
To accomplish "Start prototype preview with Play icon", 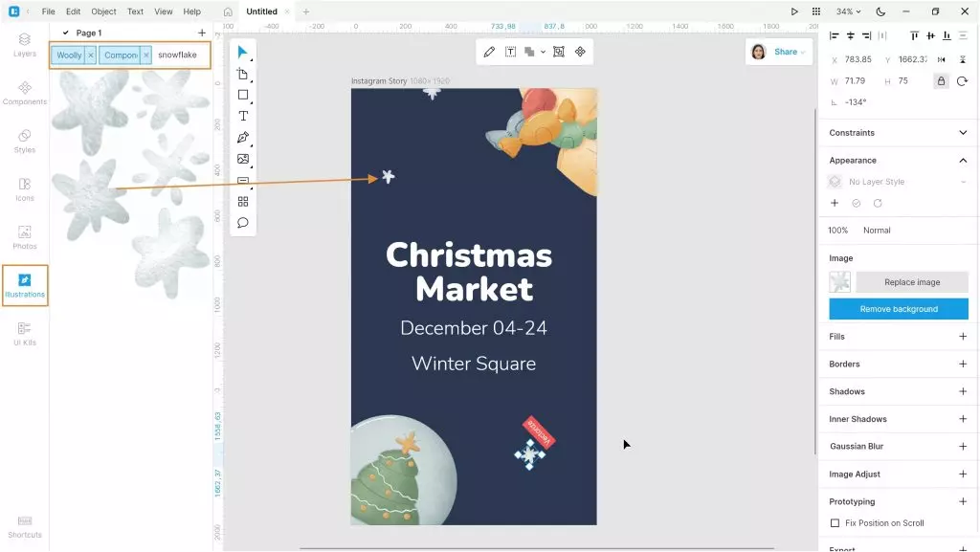I will (794, 11).
